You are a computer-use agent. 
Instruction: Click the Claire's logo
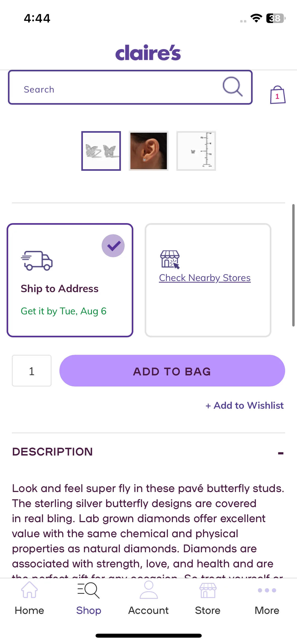[148, 53]
